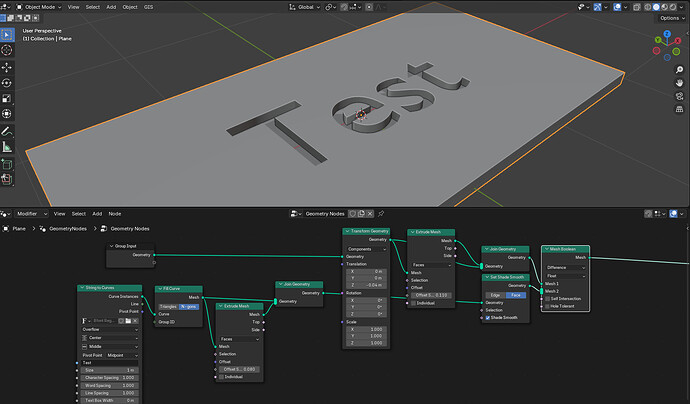Open the Object menu
The width and height of the screenshot is (690, 404).
click(130, 7)
